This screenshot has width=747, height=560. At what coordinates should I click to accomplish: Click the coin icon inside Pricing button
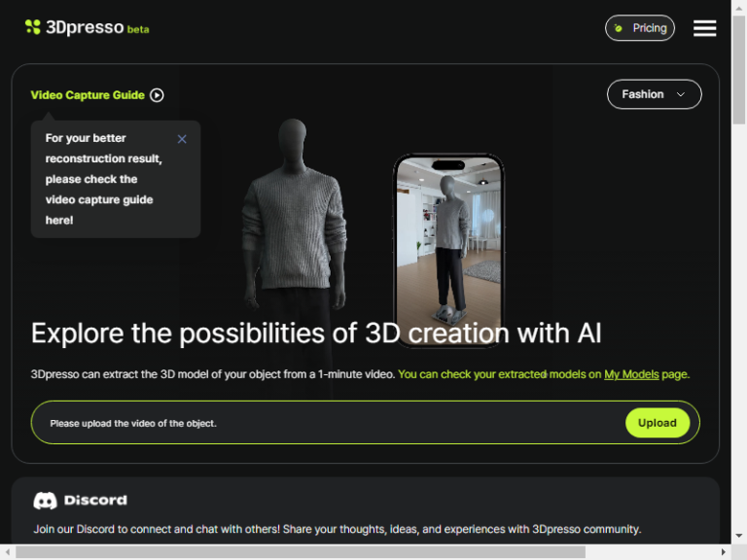click(x=618, y=28)
